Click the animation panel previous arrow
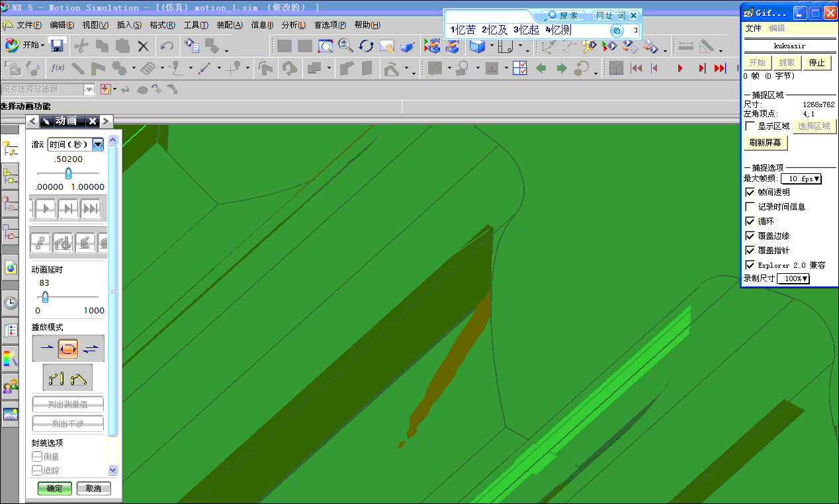Viewport: 839px width, 504px height. [32, 121]
